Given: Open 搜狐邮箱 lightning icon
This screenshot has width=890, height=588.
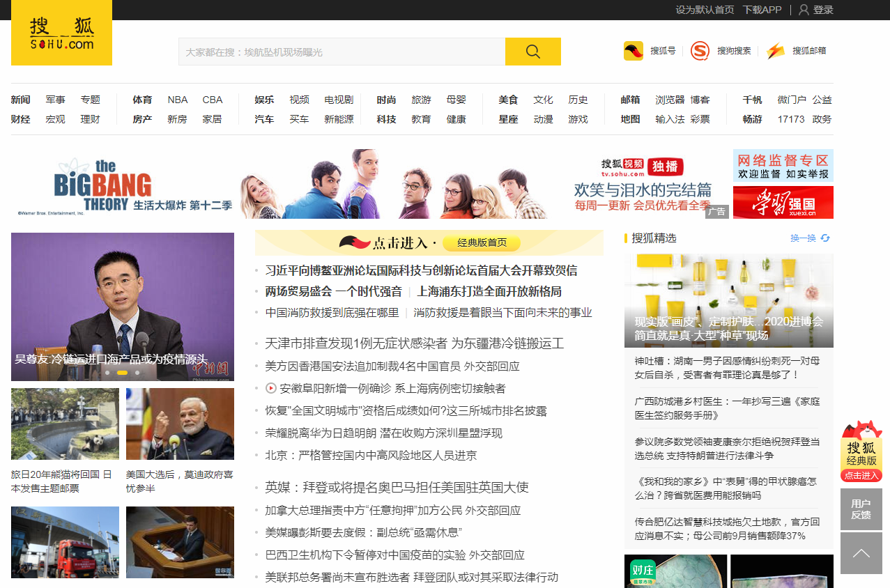Looking at the screenshot, I should (776, 51).
